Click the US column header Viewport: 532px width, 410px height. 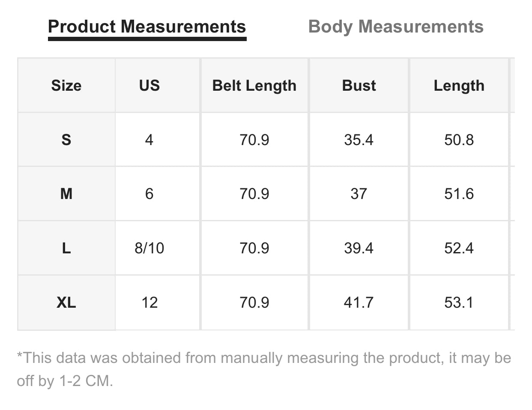pos(149,86)
